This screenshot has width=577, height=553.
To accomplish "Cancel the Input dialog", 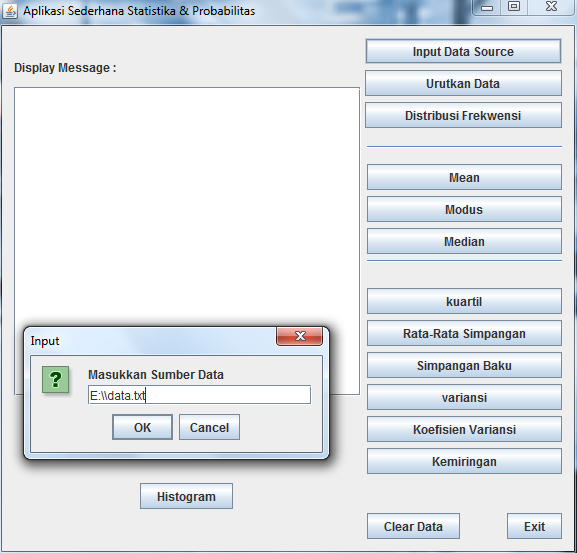I will (x=209, y=427).
